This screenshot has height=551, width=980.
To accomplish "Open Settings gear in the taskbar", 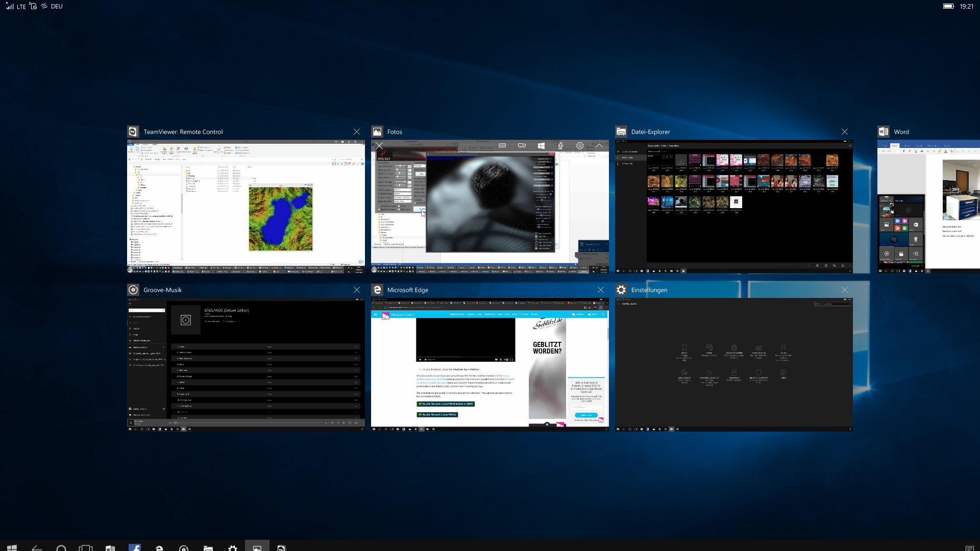I will coord(233,547).
